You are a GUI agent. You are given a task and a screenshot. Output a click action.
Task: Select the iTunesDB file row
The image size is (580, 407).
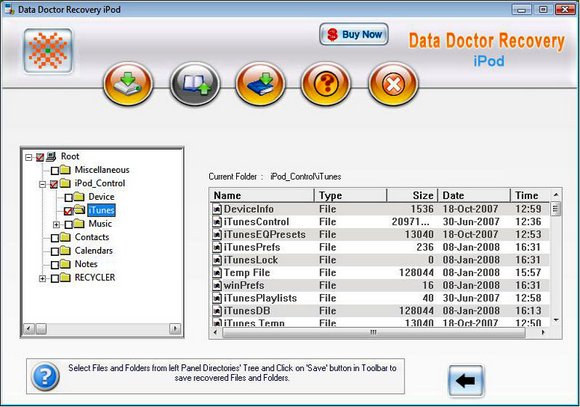[x=380, y=311]
